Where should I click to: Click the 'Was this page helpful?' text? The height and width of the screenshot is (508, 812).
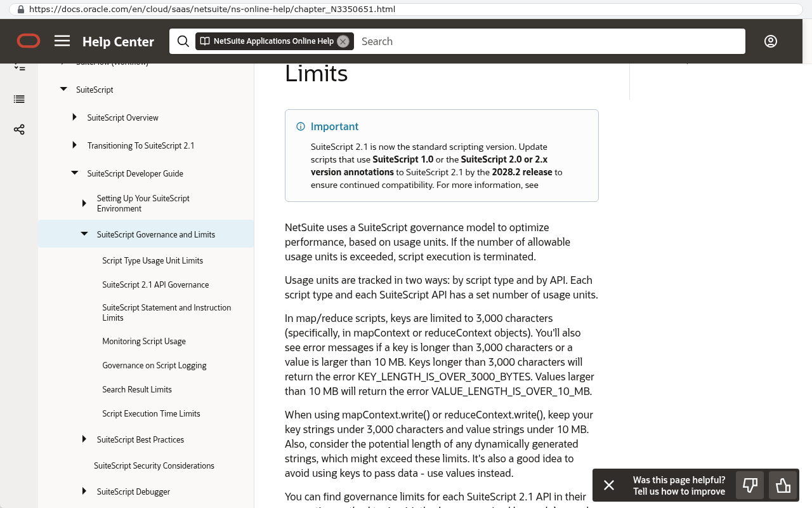(679, 480)
